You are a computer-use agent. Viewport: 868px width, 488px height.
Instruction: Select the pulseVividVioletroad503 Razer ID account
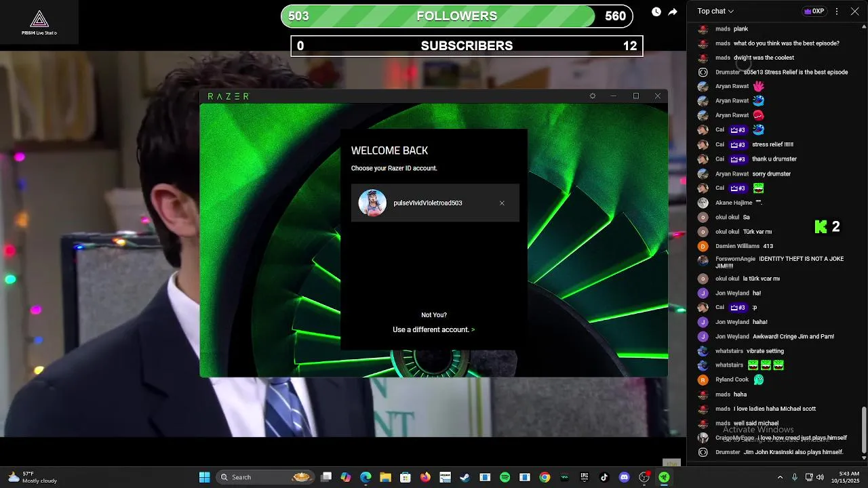coord(435,203)
